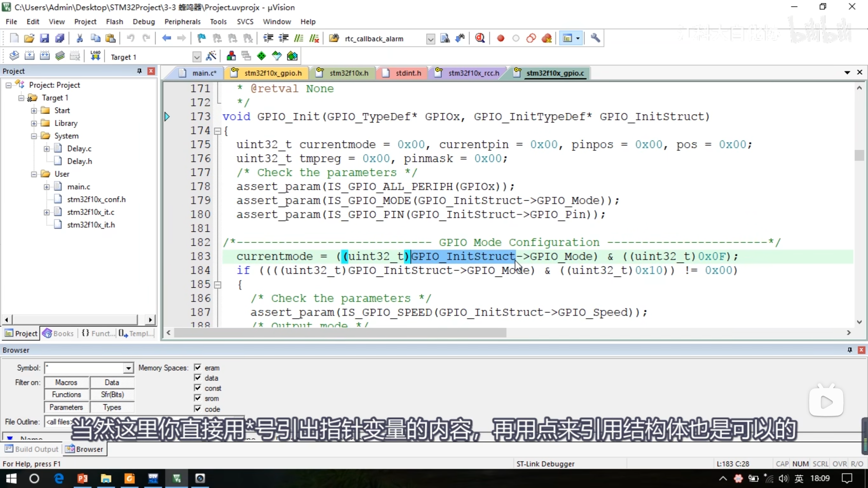The width and height of the screenshot is (868, 488).
Task: Click the Navigate Backwards arrow icon
Action: (166, 38)
